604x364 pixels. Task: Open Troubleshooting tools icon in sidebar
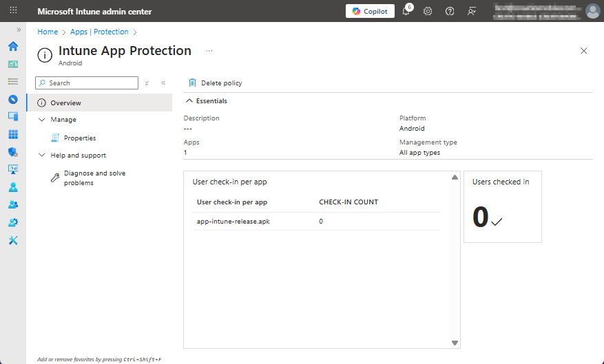click(13, 240)
